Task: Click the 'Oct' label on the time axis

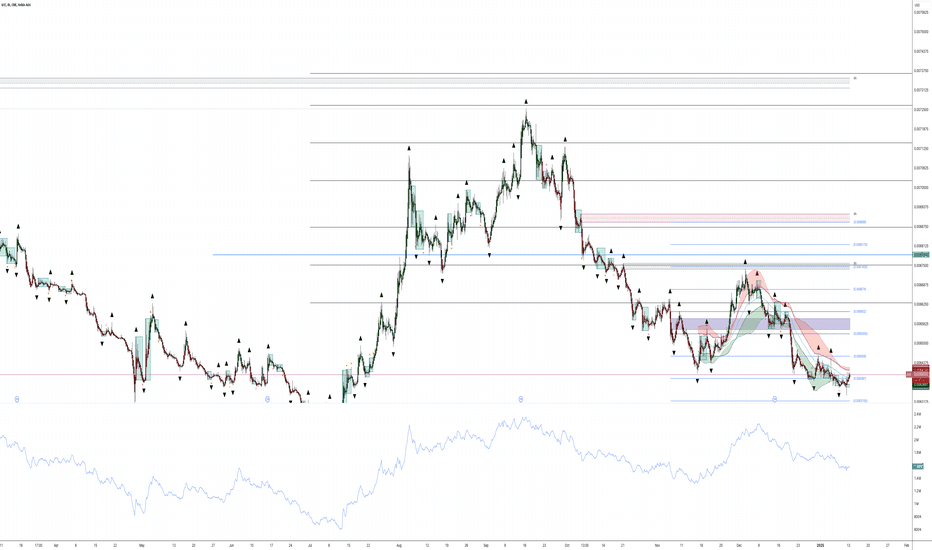Action: [x=566, y=544]
